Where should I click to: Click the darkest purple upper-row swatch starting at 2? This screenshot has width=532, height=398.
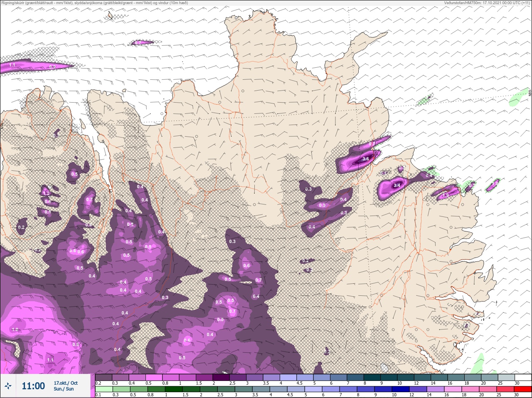point(221,377)
